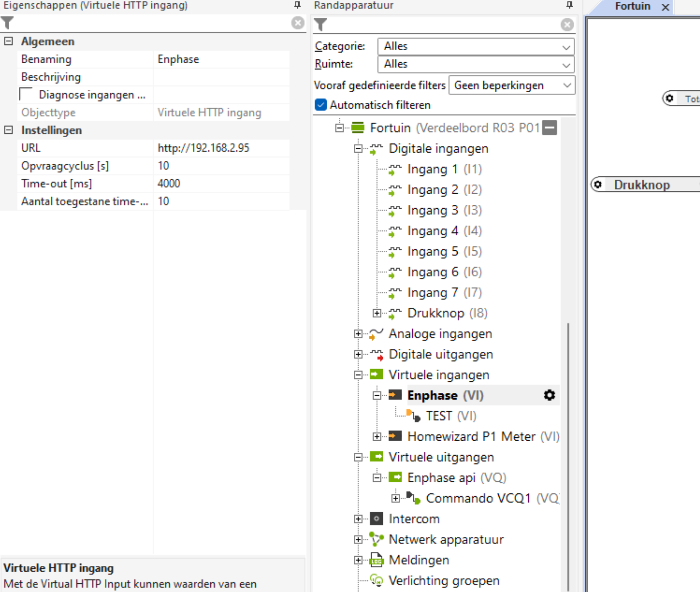Click the Ingang 4 digital input icon
This screenshot has width=700, height=592.
(x=394, y=232)
